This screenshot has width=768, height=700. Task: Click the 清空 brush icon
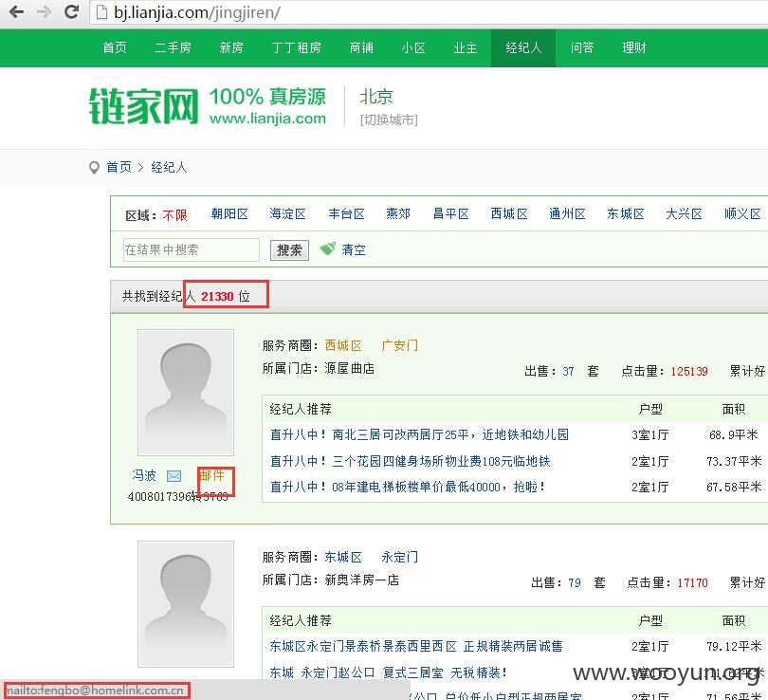pyautogui.click(x=328, y=249)
